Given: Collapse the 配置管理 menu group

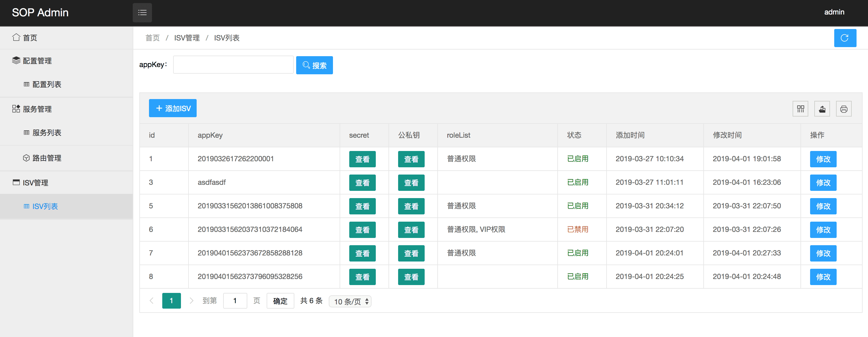Looking at the screenshot, I should [x=37, y=61].
